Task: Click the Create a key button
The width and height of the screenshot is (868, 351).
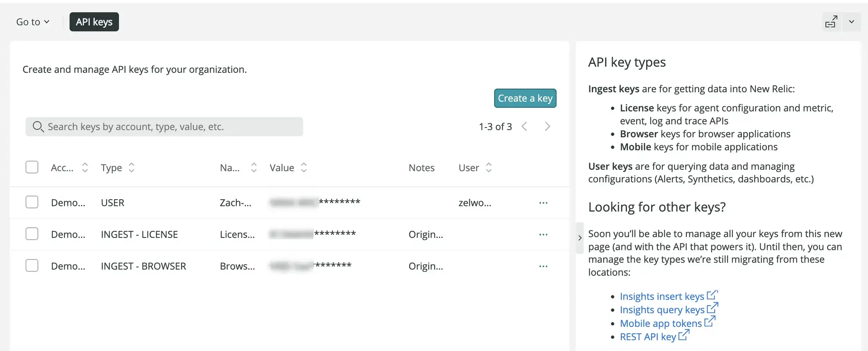Action: [x=525, y=98]
